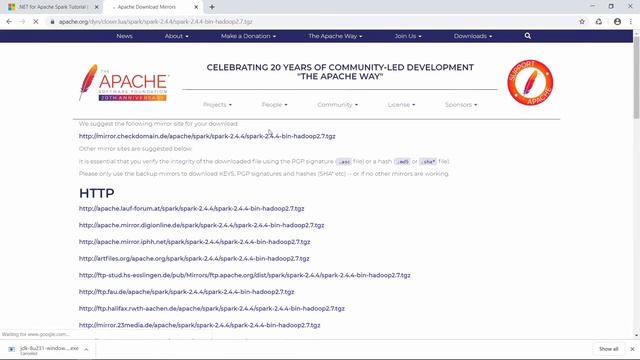
Task: Click the search magnifier in Apache navbar
Action: click(x=528, y=36)
